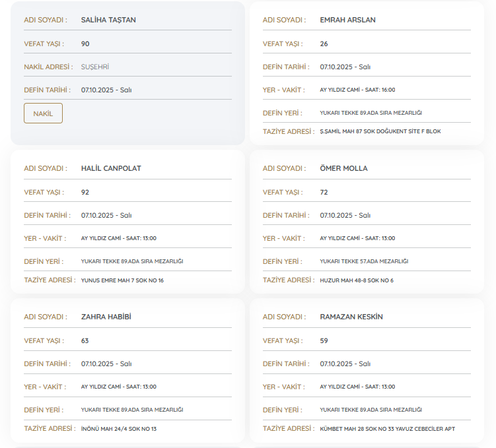Select the ZAHRA HABİBİ name text

tap(106, 317)
